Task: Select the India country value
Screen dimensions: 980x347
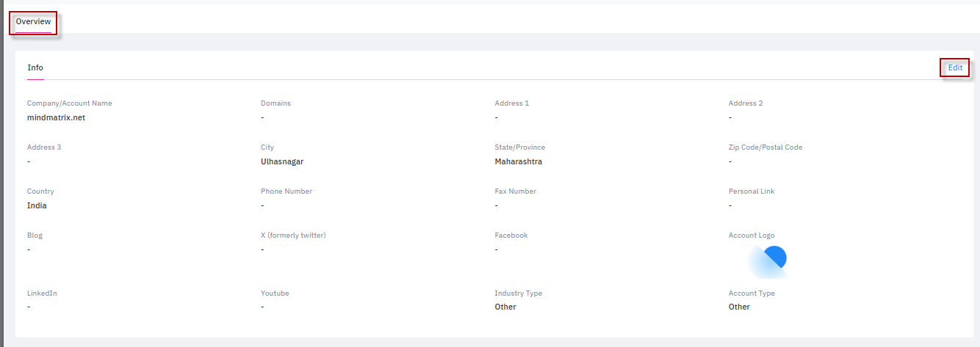Action: coord(37,205)
